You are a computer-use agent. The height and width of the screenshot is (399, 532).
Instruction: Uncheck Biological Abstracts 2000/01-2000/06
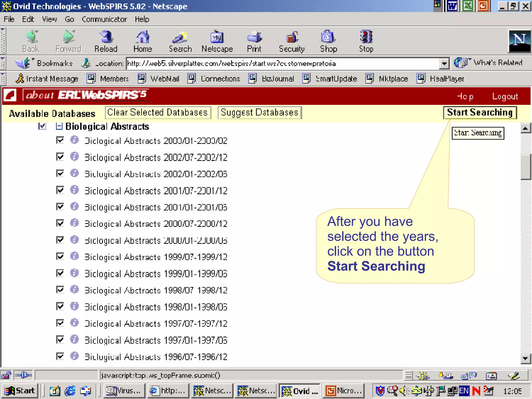click(60, 240)
